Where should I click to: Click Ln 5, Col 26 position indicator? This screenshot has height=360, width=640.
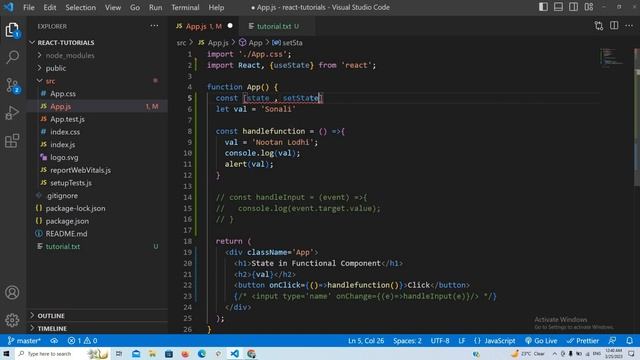[x=366, y=341]
